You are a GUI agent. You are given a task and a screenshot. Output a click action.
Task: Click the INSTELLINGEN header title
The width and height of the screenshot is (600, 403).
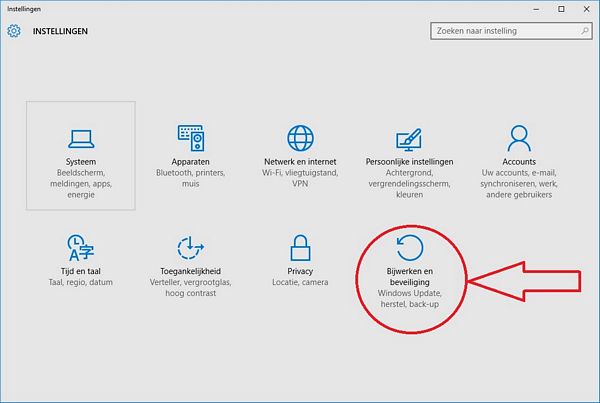(x=60, y=31)
